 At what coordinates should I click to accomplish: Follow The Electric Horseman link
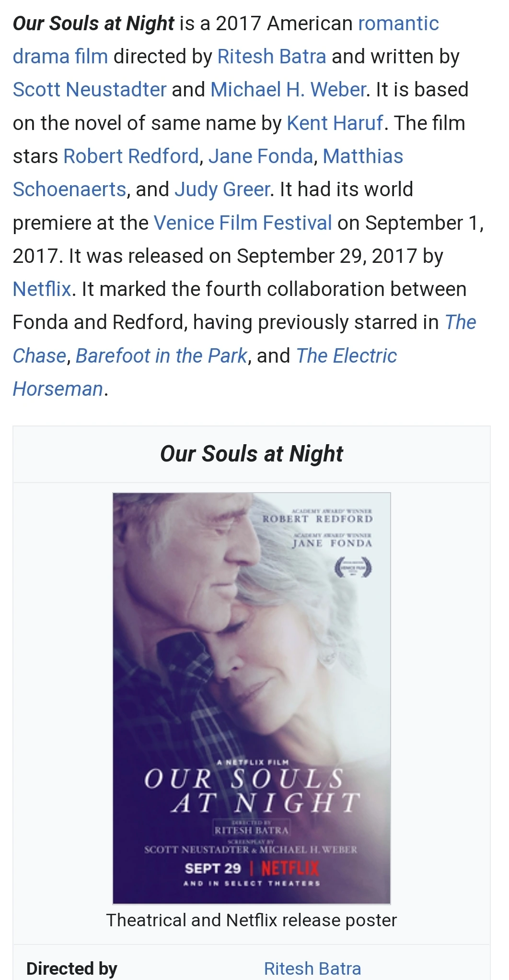pos(347,356)
